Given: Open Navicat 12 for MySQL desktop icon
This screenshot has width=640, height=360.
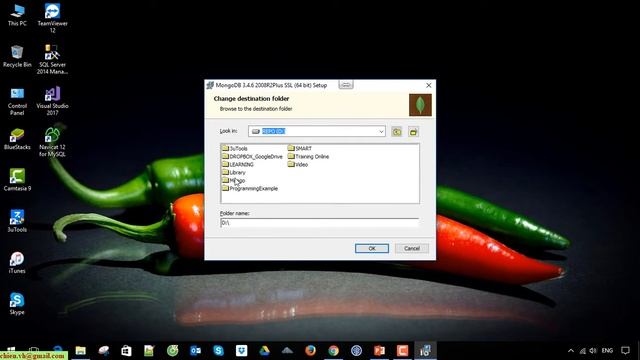Looking at the screenshot, I should coord(52,142).
